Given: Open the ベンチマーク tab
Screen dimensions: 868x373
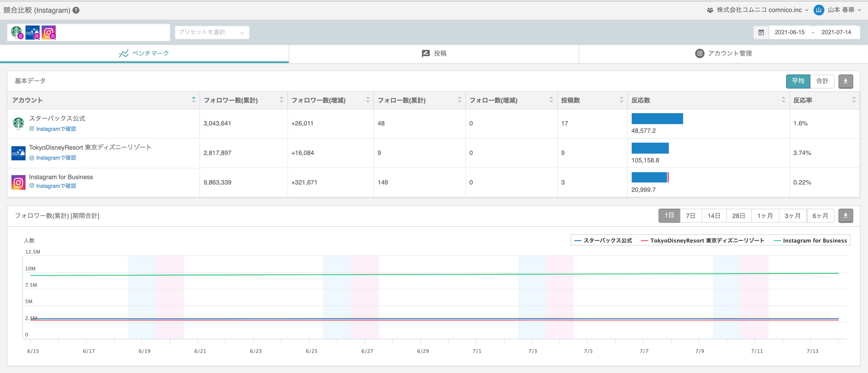Looking at the screenshot, I should click(x=144, y=54).
